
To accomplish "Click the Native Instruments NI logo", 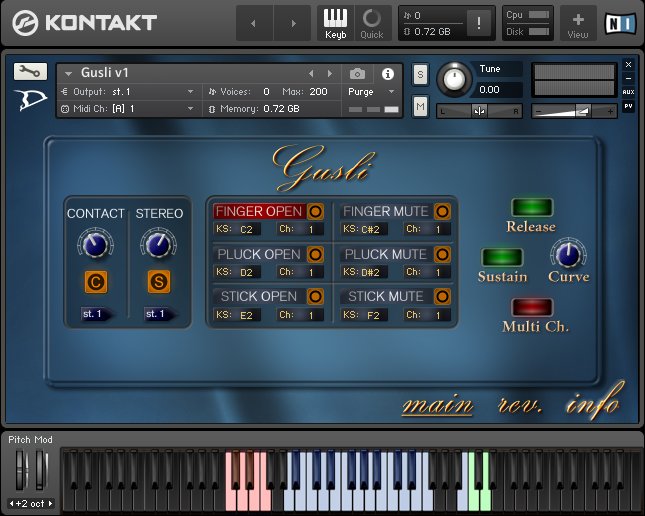I will click(x=620, y=23).
